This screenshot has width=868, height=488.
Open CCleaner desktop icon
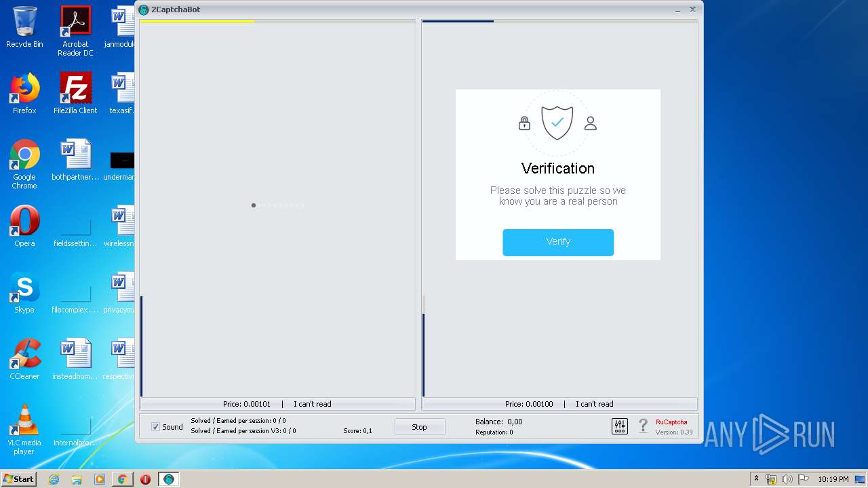tap(24, 359)
